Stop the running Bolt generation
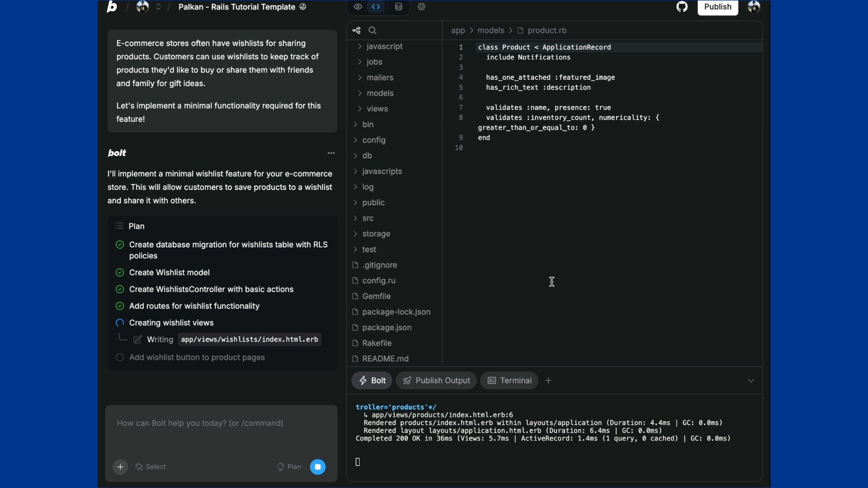This screenshot has width=868, height=488. pyautogui.click(x=317, y=467)
